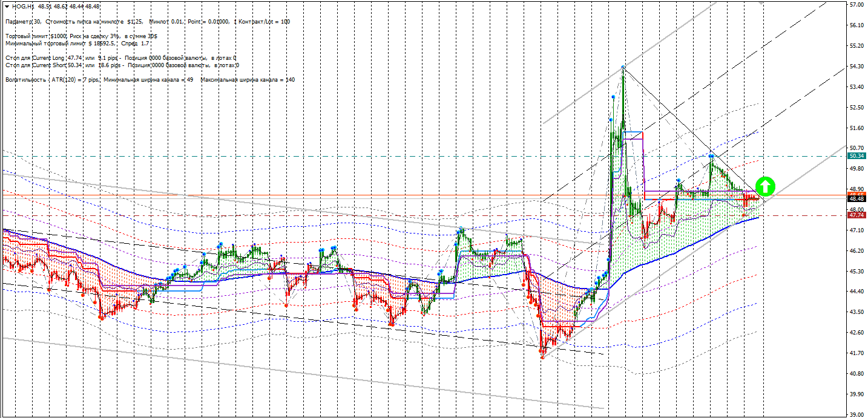The height and width of the screenshot is (418, 868).
Task: Select the 'Параметр 30' info line
Action: tap(147, 22)
